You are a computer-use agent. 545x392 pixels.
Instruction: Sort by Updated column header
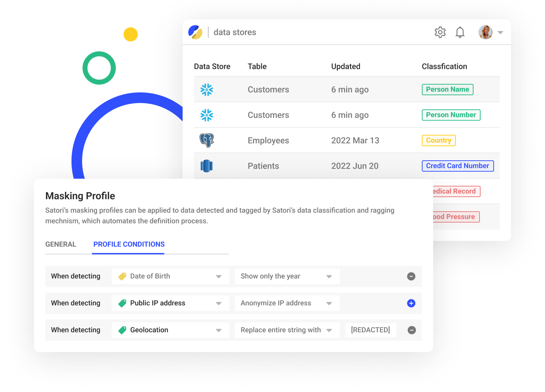pos(345,67)
